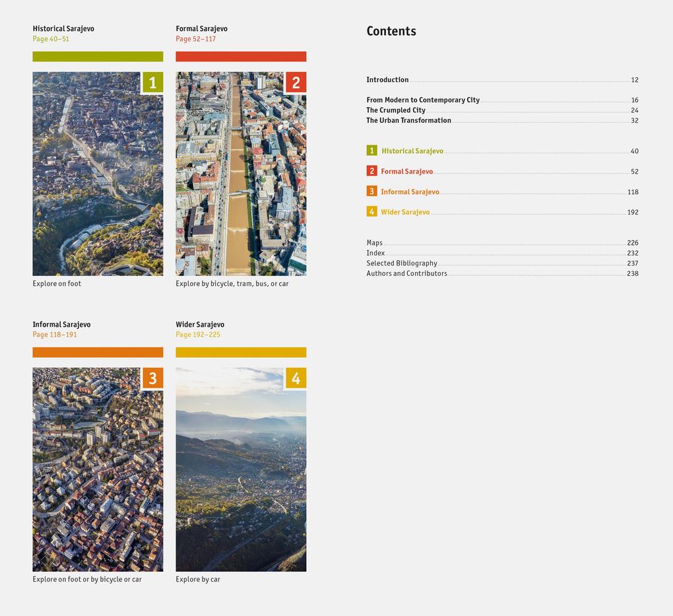Click the numbered badge 3 on Informal Sarajevo photo
The width and height of the screenshot is (673, 616).
pos(152,378)
